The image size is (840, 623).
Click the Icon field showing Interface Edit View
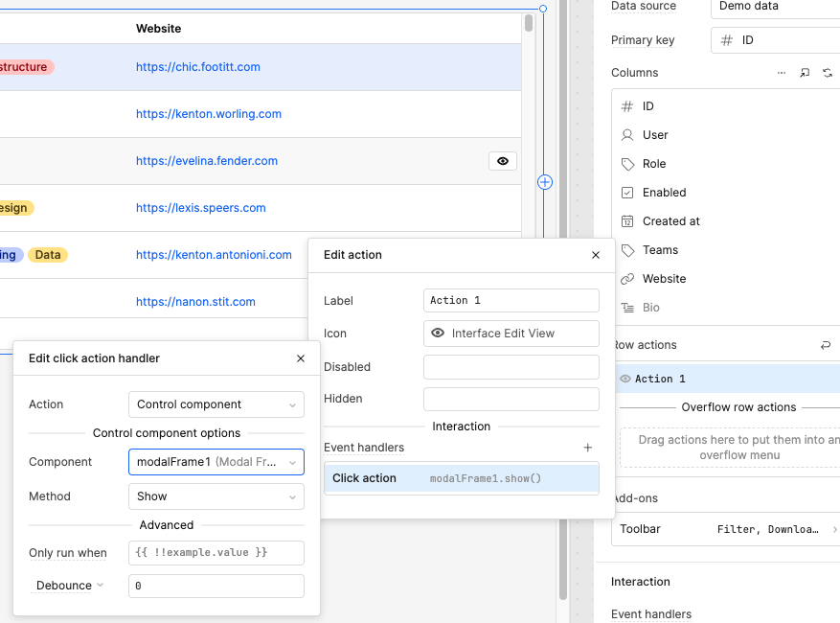[511, 334]
